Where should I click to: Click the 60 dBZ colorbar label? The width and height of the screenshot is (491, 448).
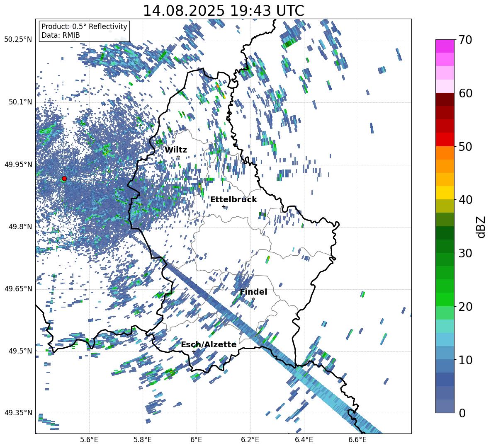tap(465, 93)
